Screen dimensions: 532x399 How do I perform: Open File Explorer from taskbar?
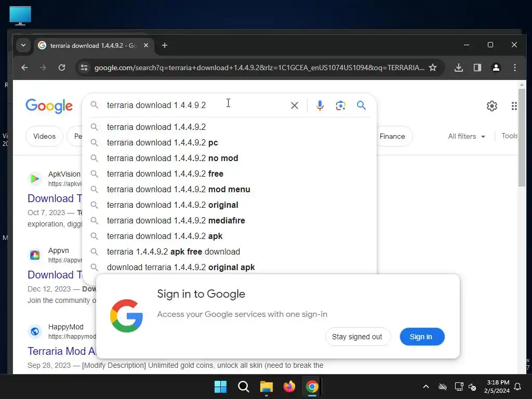tap(267, 387)
